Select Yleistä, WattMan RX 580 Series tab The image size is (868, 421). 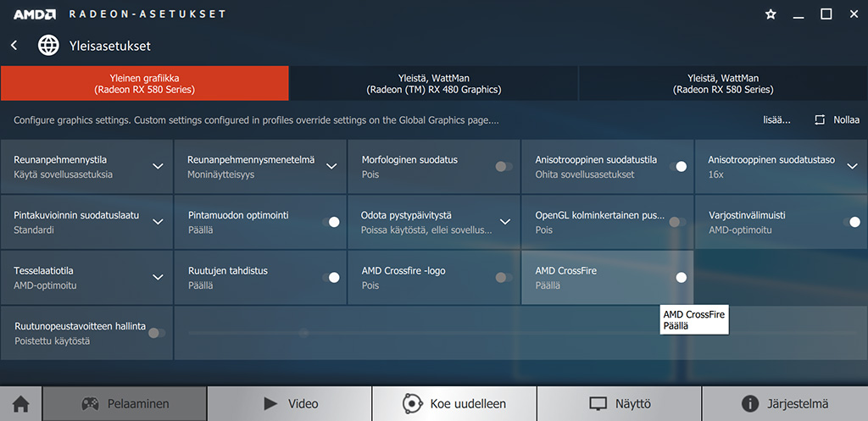point(723,84)
